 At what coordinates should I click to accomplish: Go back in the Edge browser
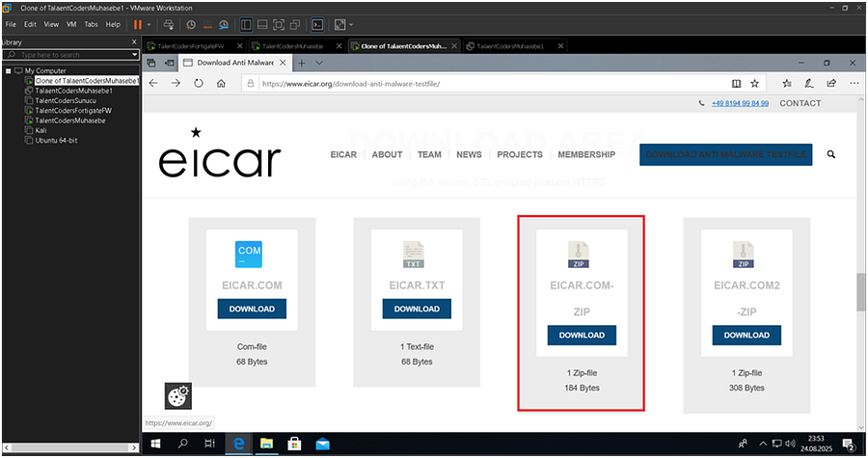154,84
